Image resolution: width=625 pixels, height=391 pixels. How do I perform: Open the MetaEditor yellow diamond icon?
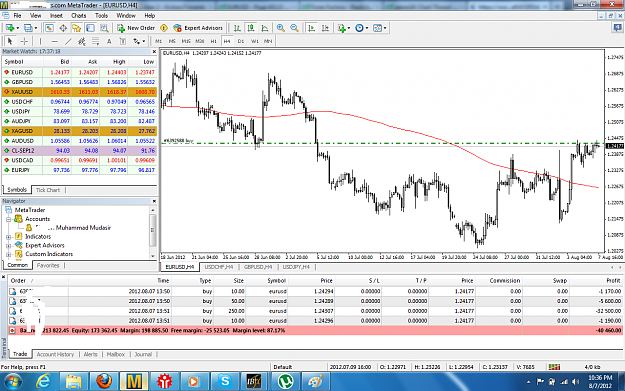[x=164, y=28]
